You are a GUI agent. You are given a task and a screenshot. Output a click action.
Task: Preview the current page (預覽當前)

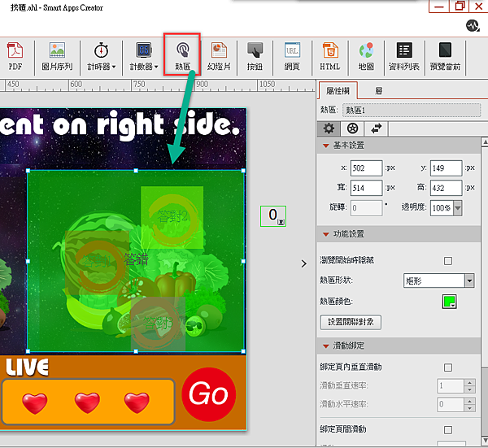coord(445,56)
